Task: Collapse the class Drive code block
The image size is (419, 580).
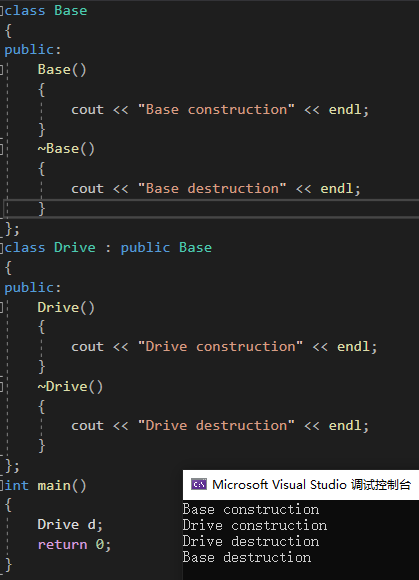Action: [x=1, y=247]
